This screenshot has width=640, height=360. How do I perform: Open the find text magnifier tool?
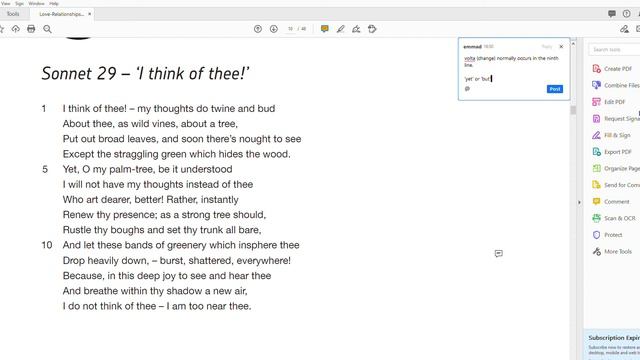(x=47, y=29)
